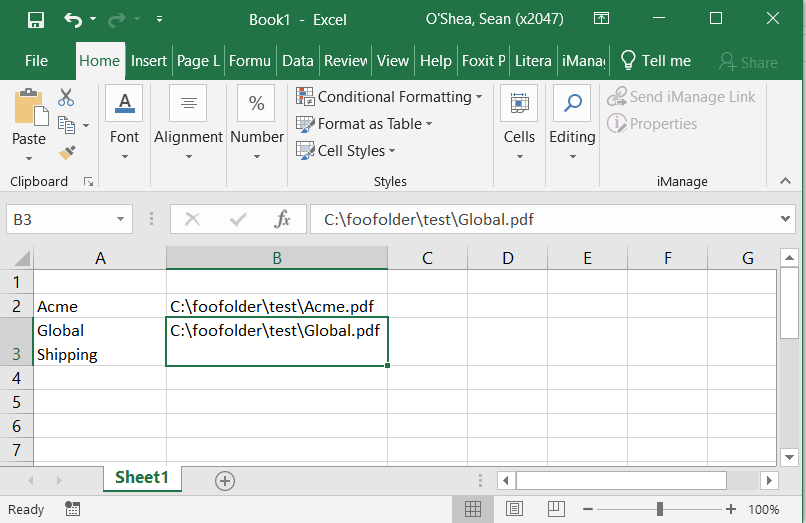Click iManage Properties button
The height and width of the screenshot is (523, 806).
(652, 124)
